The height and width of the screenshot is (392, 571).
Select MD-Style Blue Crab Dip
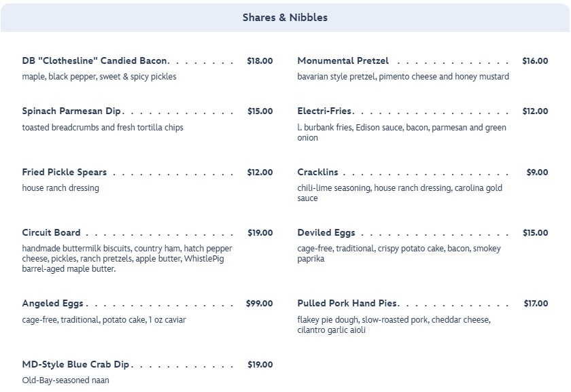(75, 365)
